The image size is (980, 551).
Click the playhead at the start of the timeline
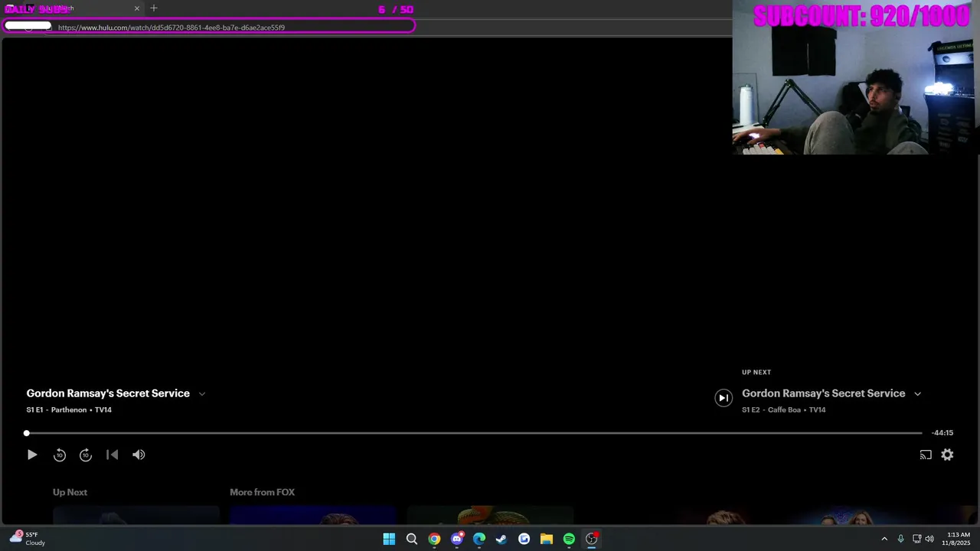tap(27, 433)
